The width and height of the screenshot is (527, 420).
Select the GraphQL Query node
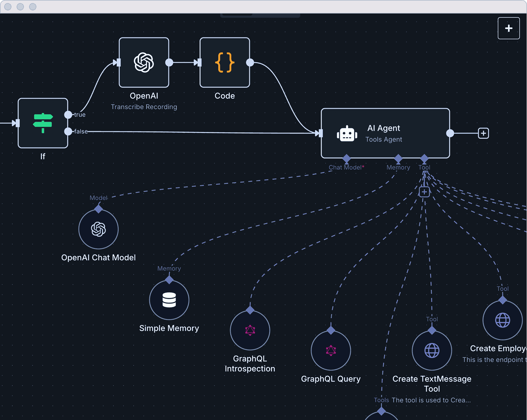(331, 350)
